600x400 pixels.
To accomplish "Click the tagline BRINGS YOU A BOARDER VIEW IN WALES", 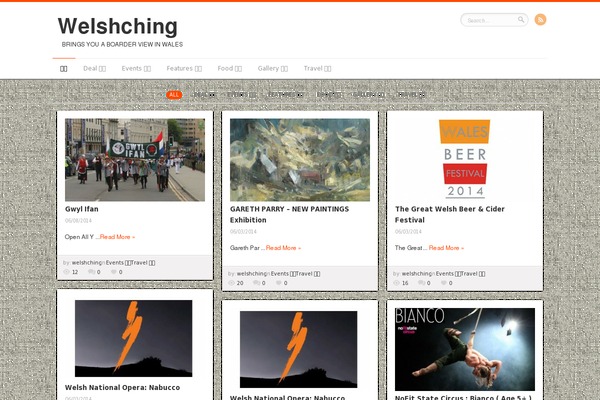I will (x=122, y=44).
